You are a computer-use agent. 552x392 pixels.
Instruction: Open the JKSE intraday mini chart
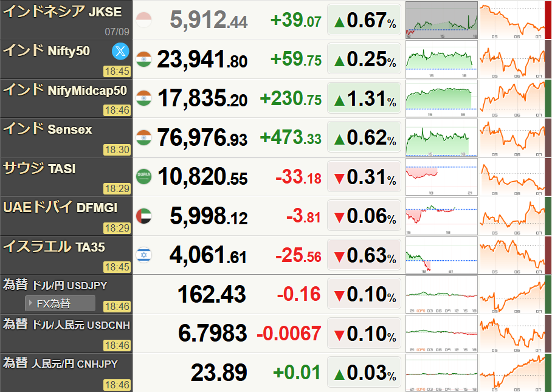pyautogui.click(x=441, y=19)
